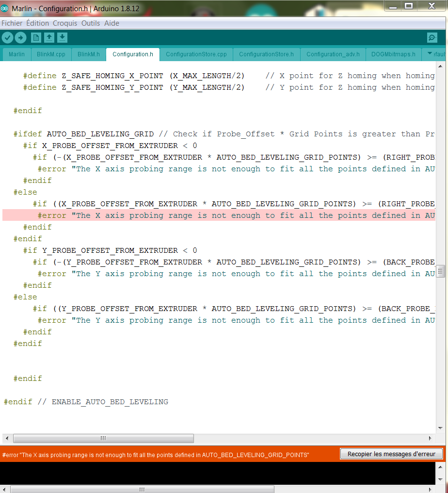Open the Croquis menu

pyautogui.click(x=64, y=23)
